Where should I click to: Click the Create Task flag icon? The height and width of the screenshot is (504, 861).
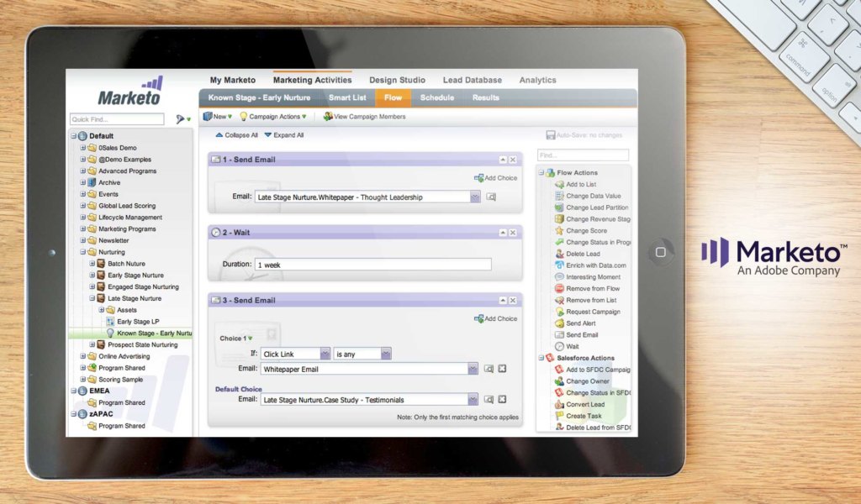tap(559, 416)
